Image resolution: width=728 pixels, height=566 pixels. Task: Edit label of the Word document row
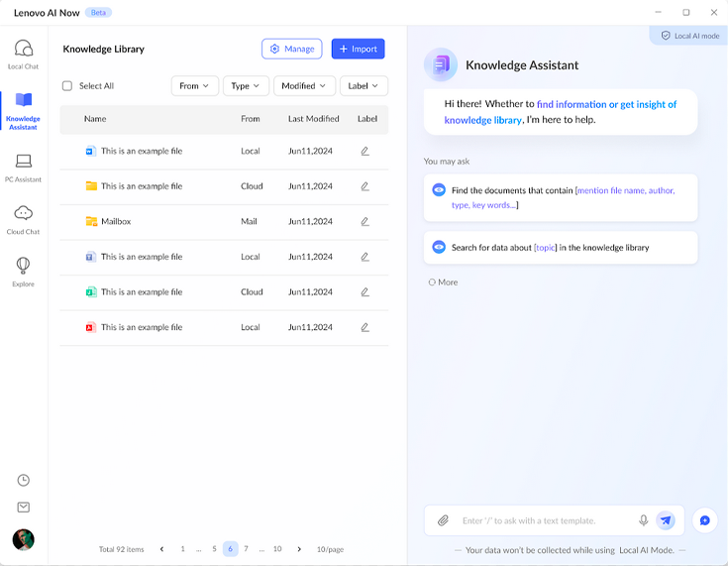[x=364, y=151]
